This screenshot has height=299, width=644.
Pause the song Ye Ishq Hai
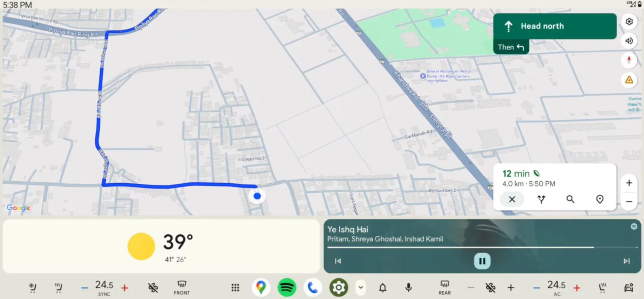pyautogui.click(x=482, y=261)
